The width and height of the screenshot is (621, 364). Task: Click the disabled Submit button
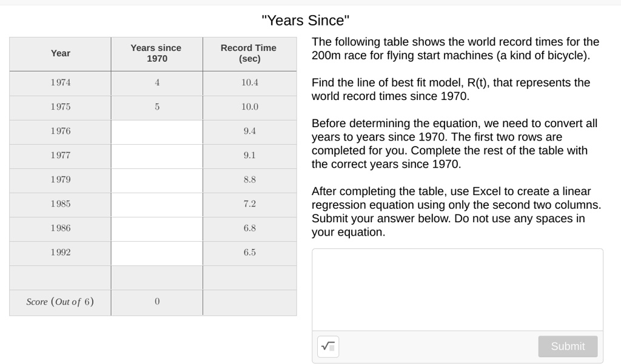click(567, 346)
